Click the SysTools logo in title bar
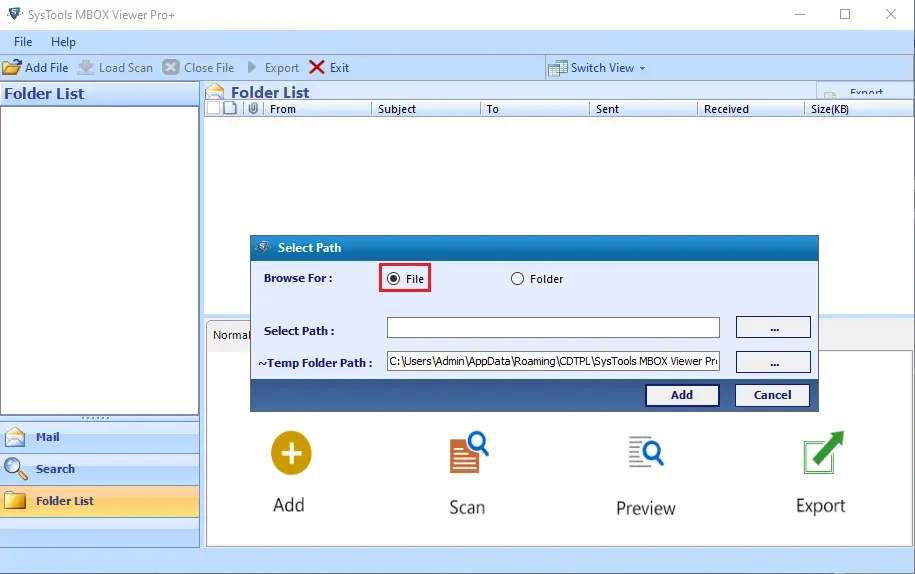915x574 pixels. point(15,14)
